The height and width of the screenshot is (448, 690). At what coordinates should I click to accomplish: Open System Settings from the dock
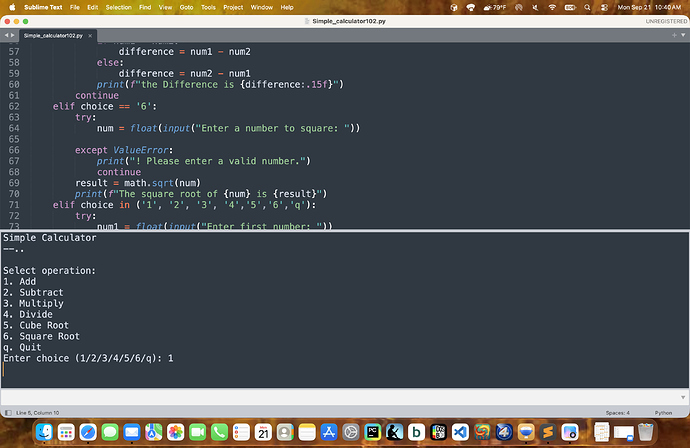(x=351, y=432)
